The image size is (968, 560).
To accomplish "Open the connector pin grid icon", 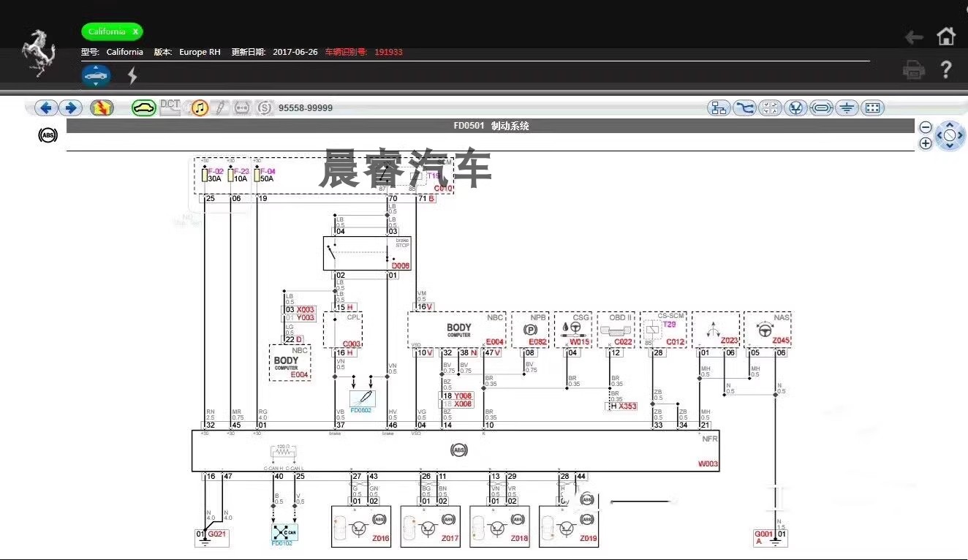I will tap(872, 108).
